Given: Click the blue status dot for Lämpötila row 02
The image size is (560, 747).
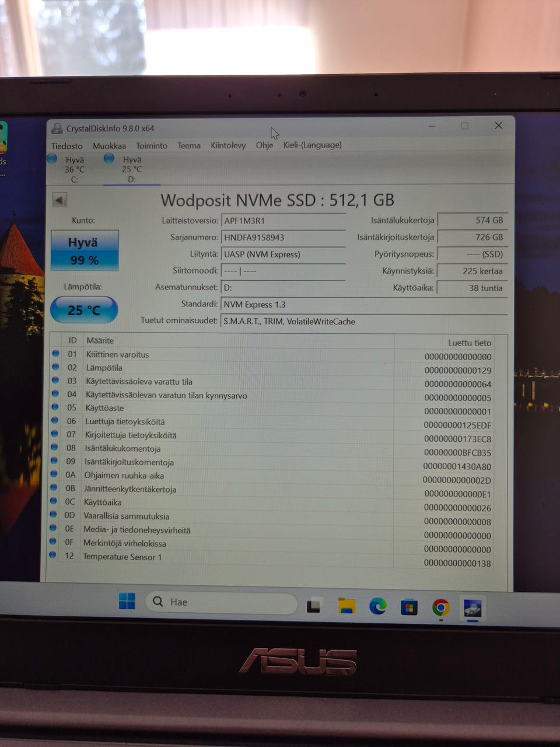Looking at the screenshot, I should pyautogui.click(x=55, y=366).
